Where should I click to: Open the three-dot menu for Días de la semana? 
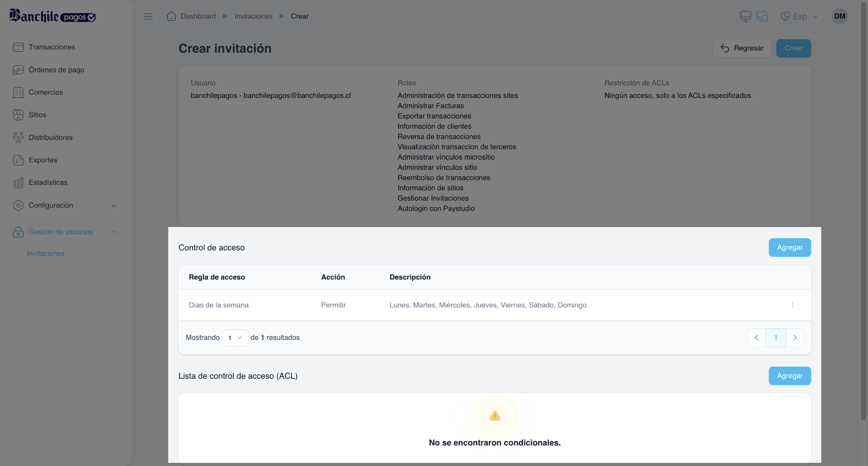point(793,305)
